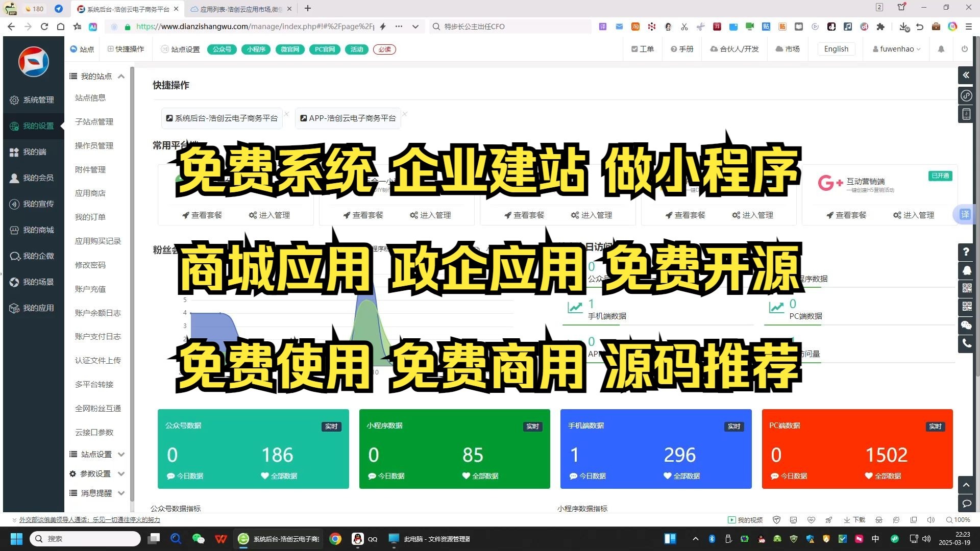The height and width of the screenshot is (551, 980).
Task: Select the 公众号 tag in top nav
Action: (222, 49)
